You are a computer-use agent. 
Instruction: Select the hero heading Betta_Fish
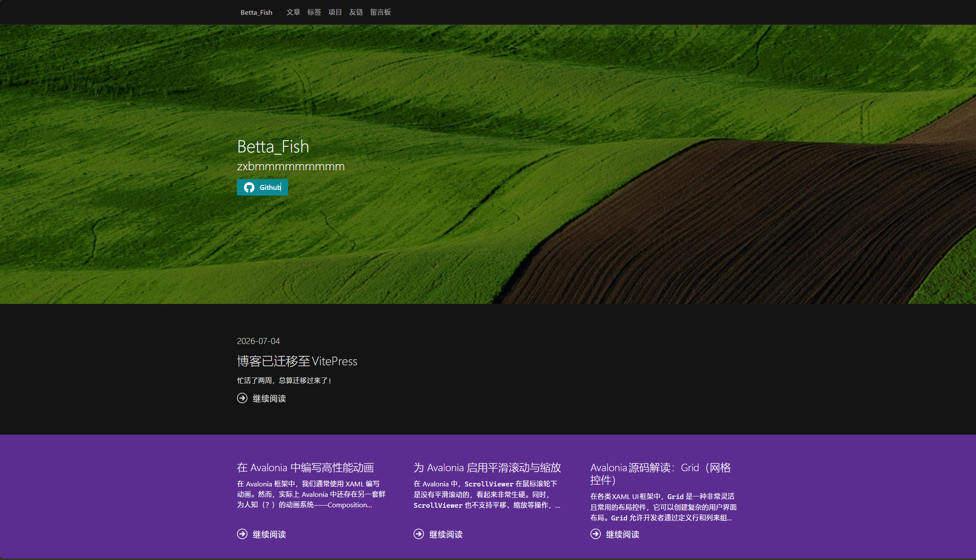pyautogui.click(x=273, y=147)
